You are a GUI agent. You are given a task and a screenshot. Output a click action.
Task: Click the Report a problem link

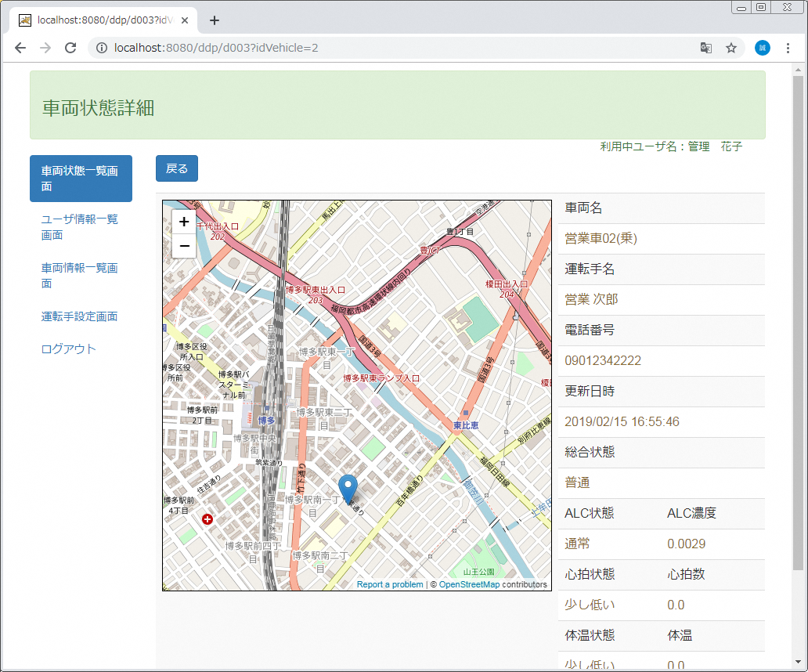[389, 584]
